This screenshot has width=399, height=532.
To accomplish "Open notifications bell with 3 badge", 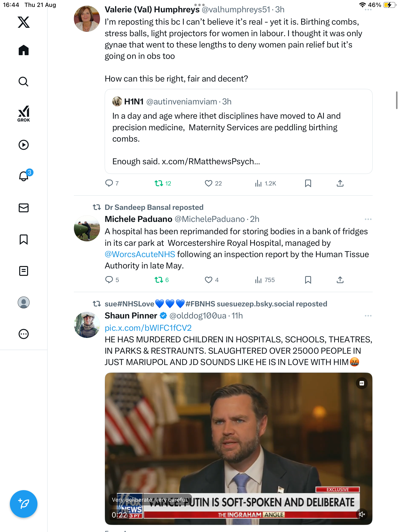I will [x=24, y=176].
